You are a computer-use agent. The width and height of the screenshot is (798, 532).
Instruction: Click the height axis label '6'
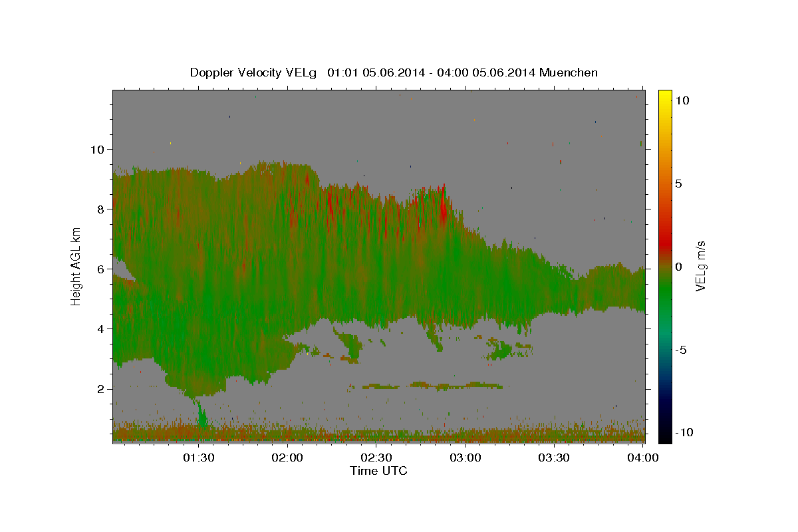coord(100,269)
